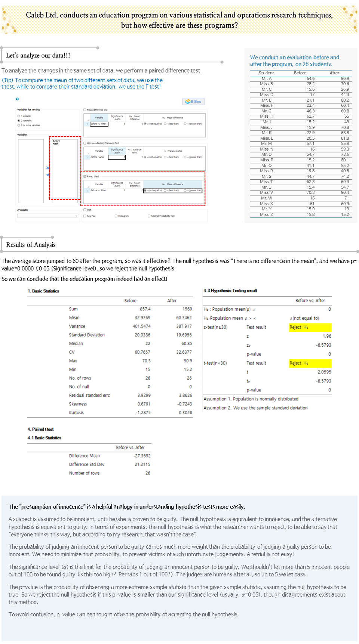Toggle the Plot checkbox
Image resolution: width=359 pixels, height=644 pixels.
(85, 210)
